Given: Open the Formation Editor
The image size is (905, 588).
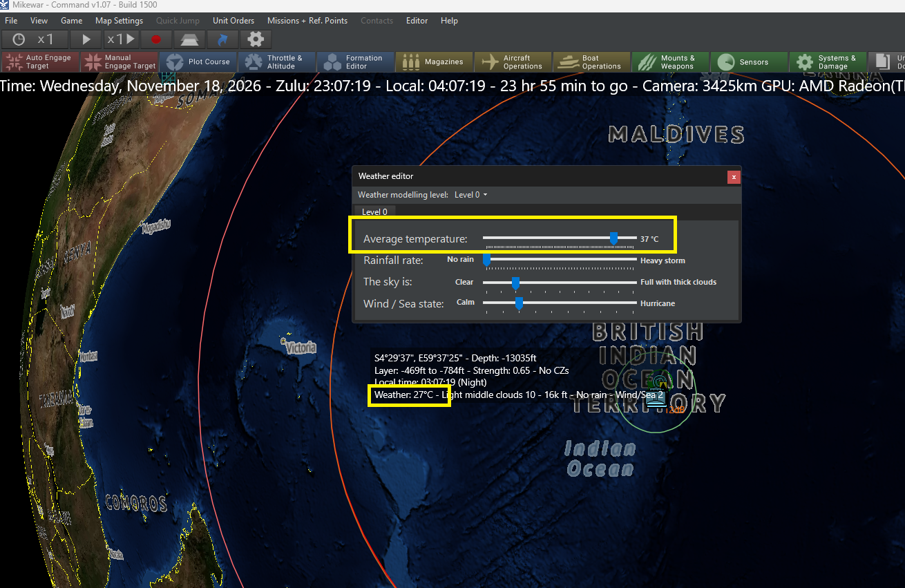Looking at the screenshot, I should pos(356,62).
